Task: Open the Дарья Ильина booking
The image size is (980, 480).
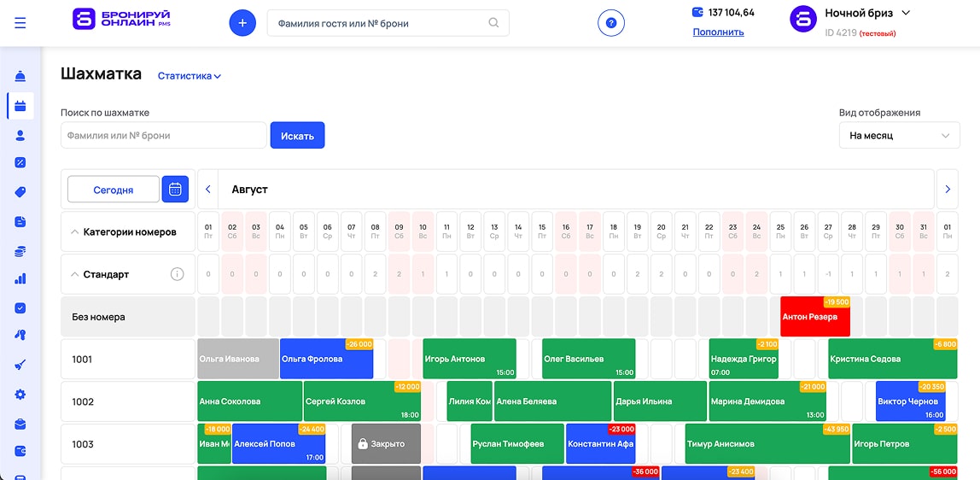Action: point(660,401)
